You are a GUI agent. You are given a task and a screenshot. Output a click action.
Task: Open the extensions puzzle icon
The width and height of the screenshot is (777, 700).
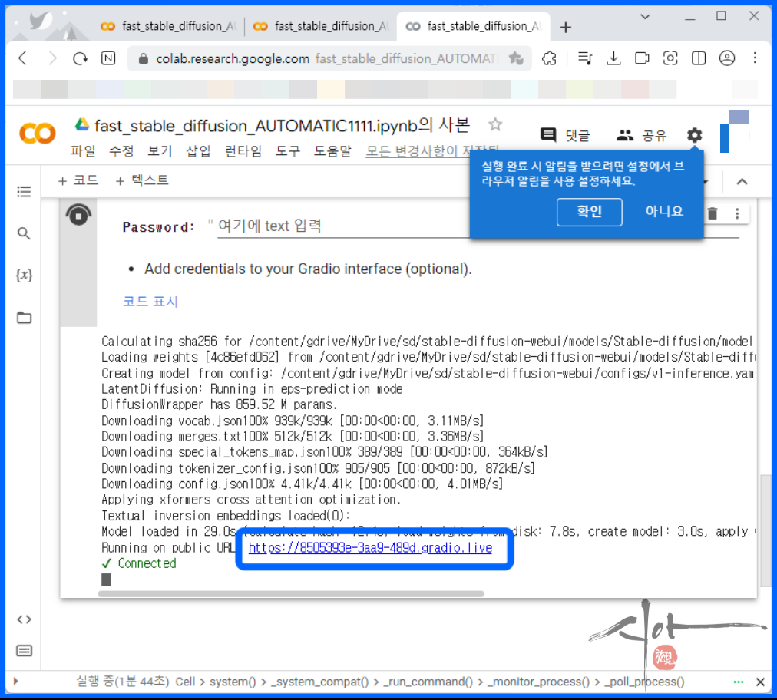tap(549, 58)
